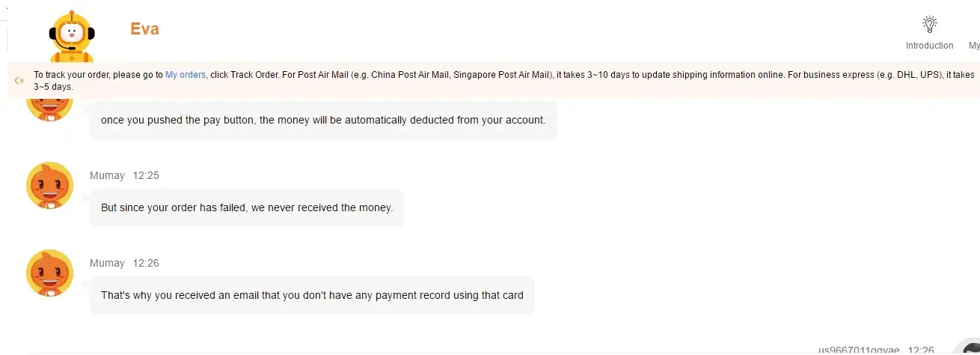Click the us9667011qqvae username
Screen dimensions: 980x355
point(860,350)
